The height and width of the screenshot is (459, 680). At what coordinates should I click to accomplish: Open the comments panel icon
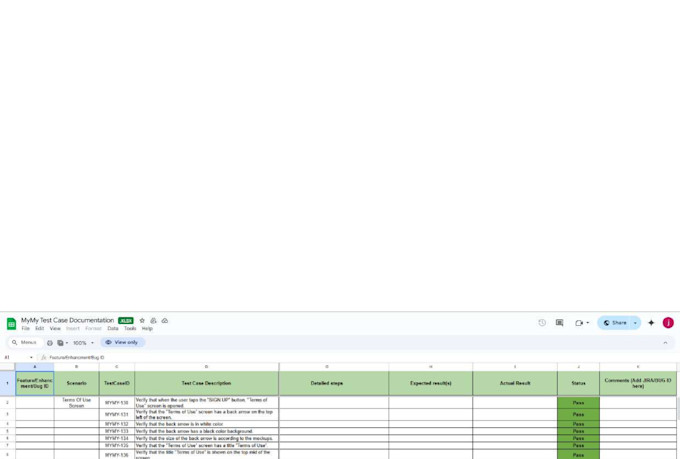pyautogui.click(x=559, y=323)
